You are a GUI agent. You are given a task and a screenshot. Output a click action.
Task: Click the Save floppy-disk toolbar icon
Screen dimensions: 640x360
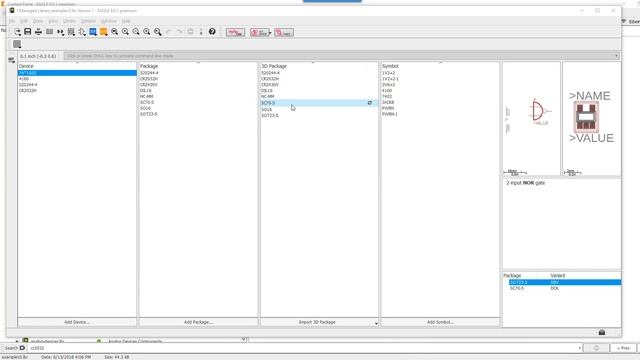(28, 32)
